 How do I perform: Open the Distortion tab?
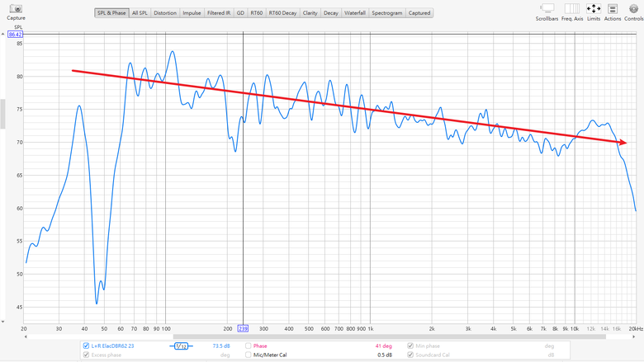(165, 13)
